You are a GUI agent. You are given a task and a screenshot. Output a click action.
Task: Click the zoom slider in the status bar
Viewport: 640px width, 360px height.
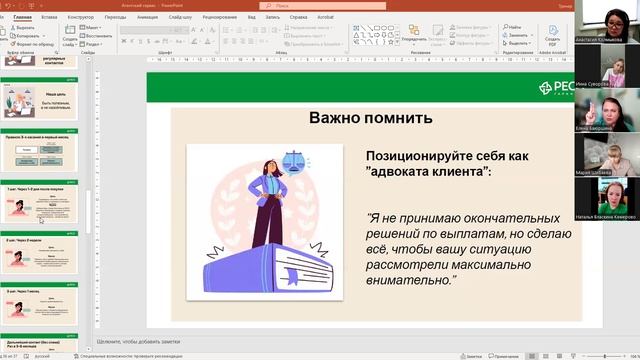(x=605, y=356)
